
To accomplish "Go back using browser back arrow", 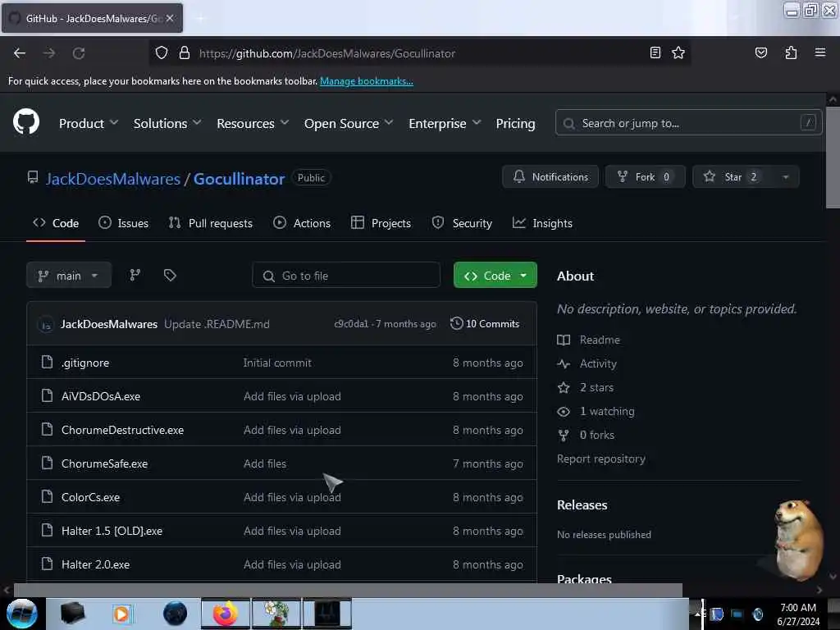I will point(20,53).
